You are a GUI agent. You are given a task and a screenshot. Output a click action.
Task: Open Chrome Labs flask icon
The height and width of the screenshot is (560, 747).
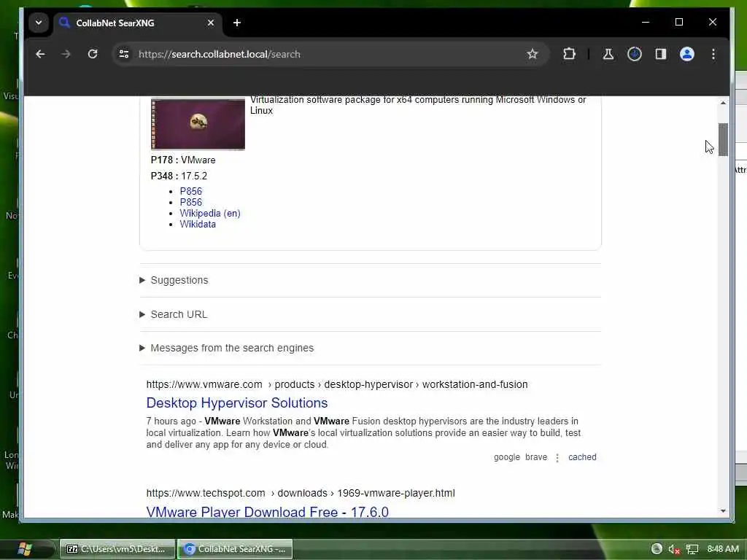coord(608,54)
